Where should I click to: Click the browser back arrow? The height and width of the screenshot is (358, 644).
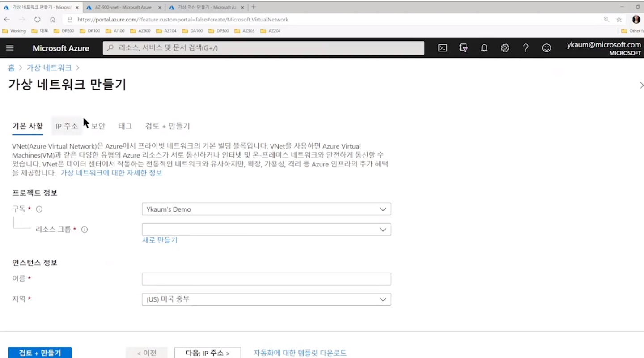7,20
